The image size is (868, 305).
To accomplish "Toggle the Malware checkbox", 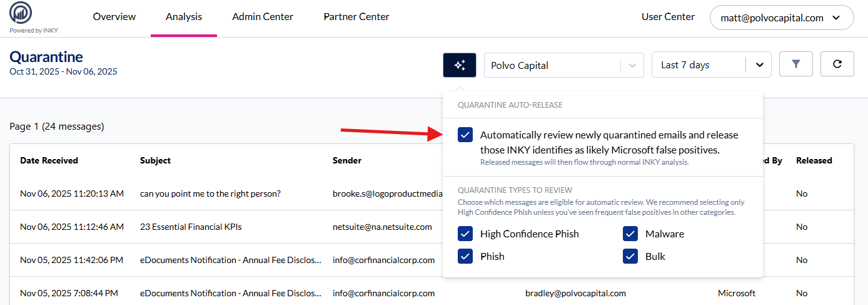I will click(x=630, y=234).
